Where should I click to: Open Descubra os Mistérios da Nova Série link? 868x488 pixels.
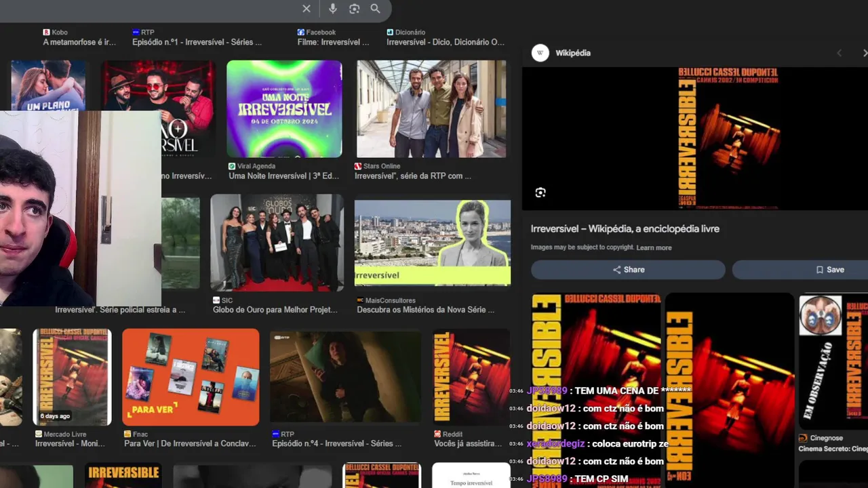pos(426,310)
